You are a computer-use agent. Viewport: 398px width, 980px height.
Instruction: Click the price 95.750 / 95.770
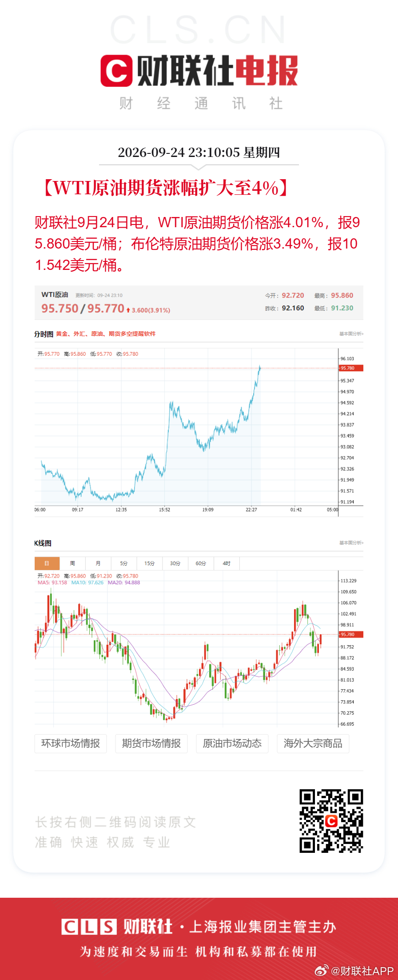(x=83, y=309)
